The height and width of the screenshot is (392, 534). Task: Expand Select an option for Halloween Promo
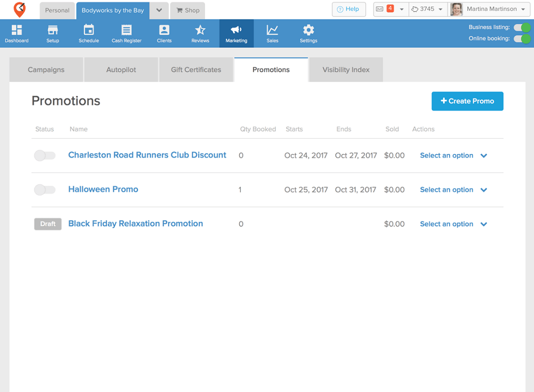click(x=453, y=190)
